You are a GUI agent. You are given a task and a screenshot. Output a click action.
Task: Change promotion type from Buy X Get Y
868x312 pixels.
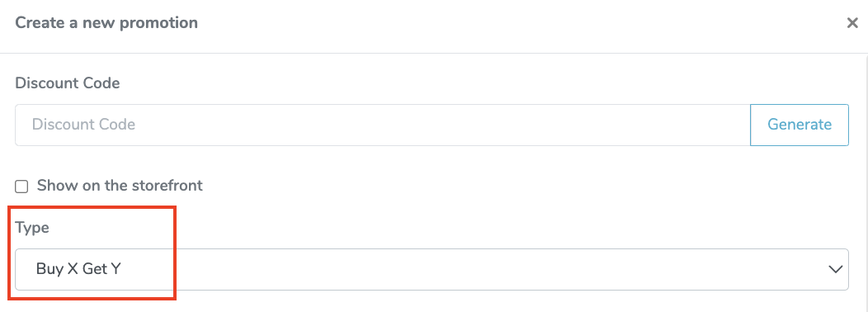click(x=432, y=269)
